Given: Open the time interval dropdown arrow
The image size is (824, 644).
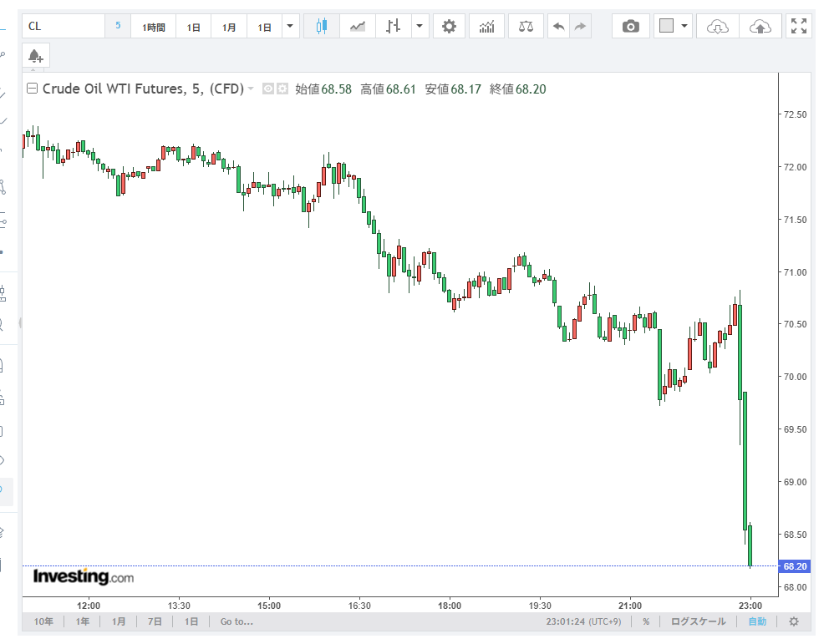Looking at the screenshot, I should 290,27.
